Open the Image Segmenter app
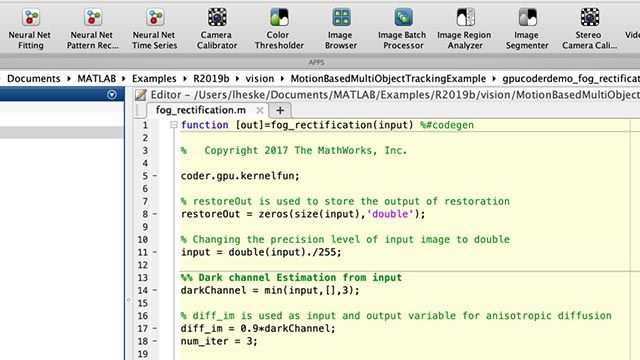 (527, 29)
